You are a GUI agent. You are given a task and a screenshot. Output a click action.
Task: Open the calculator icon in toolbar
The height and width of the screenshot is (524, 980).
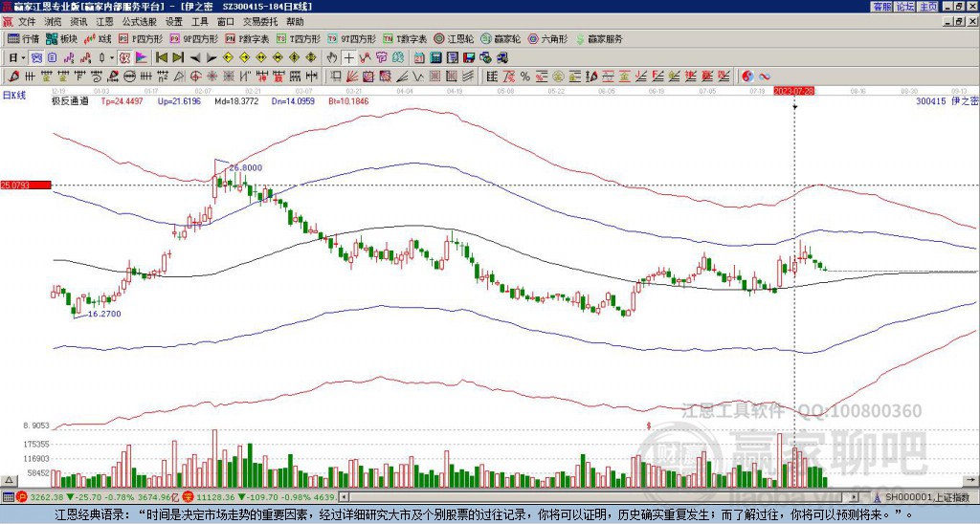point(435,58)
